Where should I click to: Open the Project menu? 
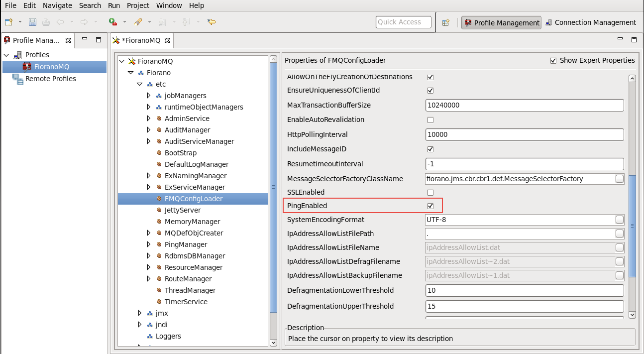(138, 5)
